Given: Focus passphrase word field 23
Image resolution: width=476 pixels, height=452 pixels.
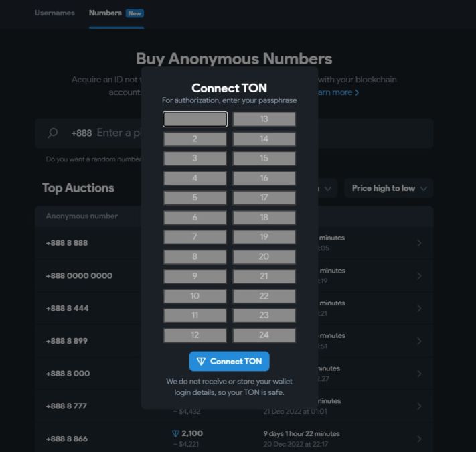Looking at the screenshot, I should point(264,315).
